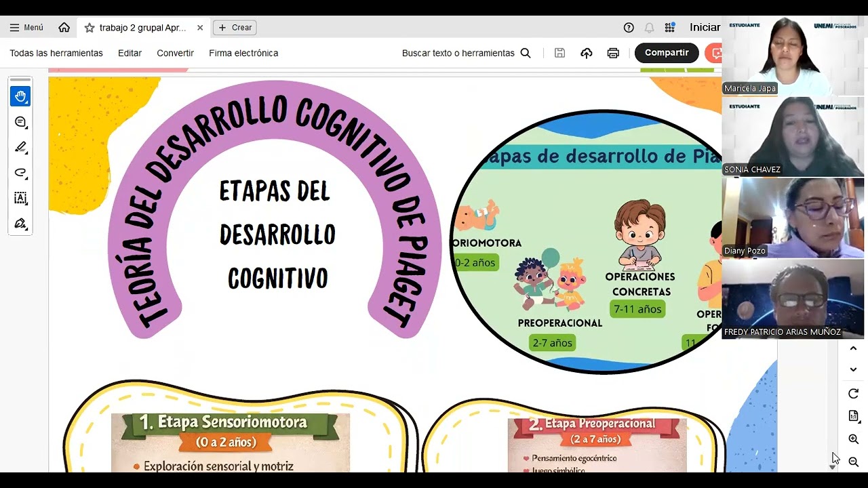Star the trabajo 2 grupal tab
Screen dimensions: 868x488
click(x=90, y=28)
